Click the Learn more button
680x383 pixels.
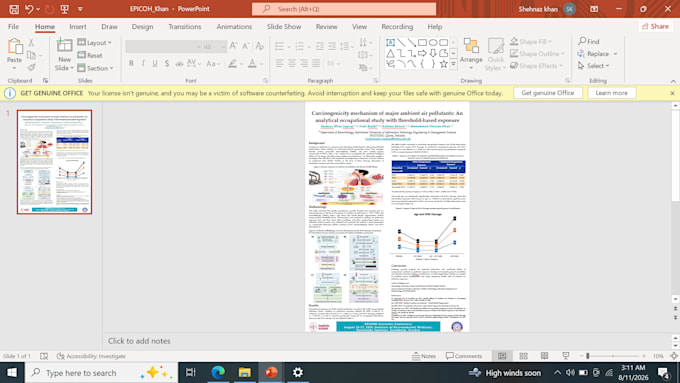pos(611,93)
